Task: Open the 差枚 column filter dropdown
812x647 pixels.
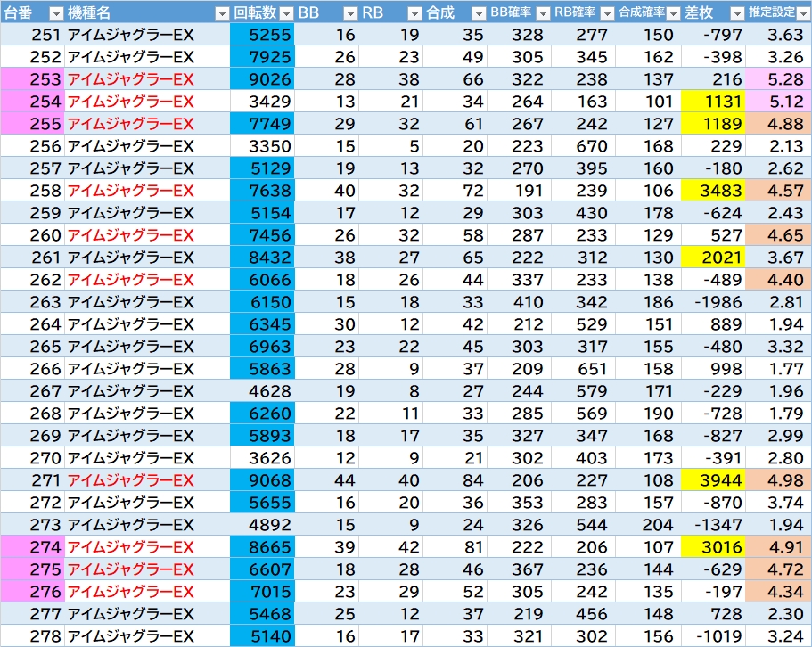Action: (737, 14)
